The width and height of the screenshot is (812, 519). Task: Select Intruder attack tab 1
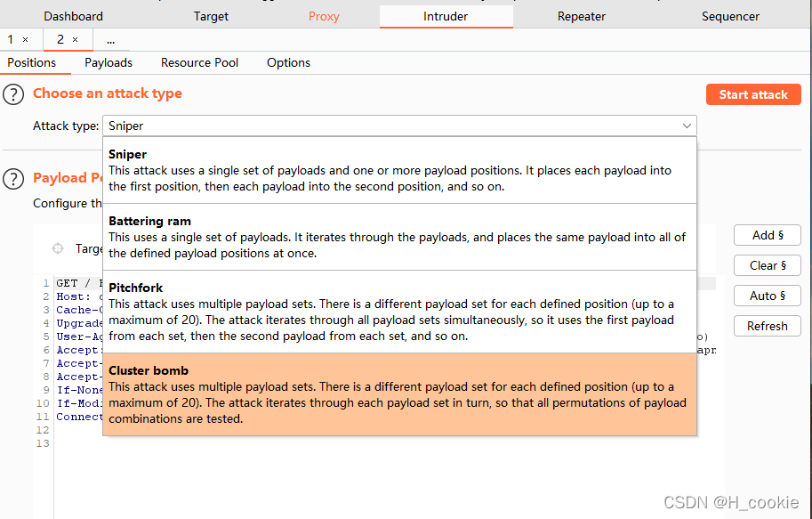[11, 39]
